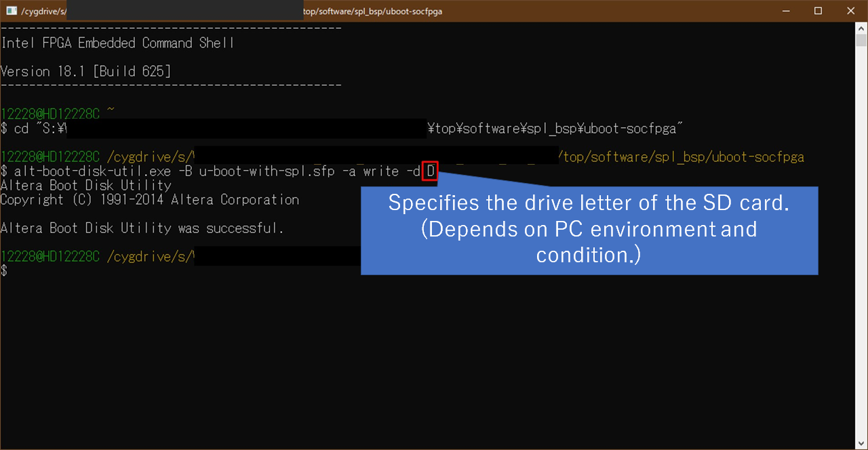Click the scrollbar up arrow
This screenshot has width=868, height=450.
[861, 28]
